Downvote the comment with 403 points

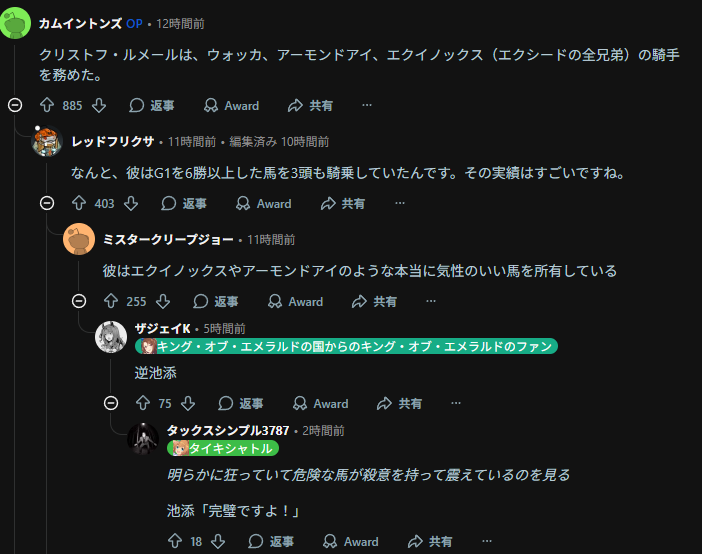pyautogui.click(x=130, y=203)
